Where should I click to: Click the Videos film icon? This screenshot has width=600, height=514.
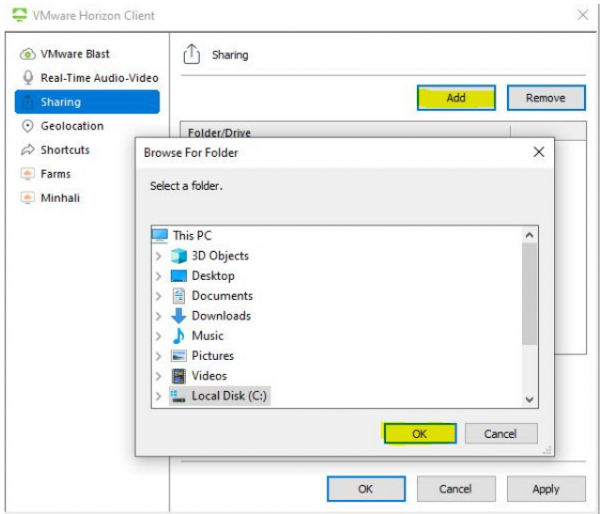click(x=179, y=376)
